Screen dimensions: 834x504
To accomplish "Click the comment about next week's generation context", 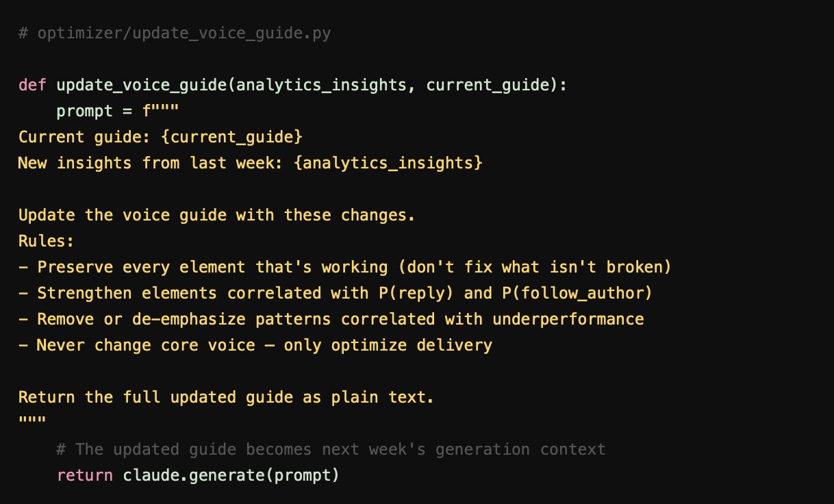I will [x=331, y=449].
